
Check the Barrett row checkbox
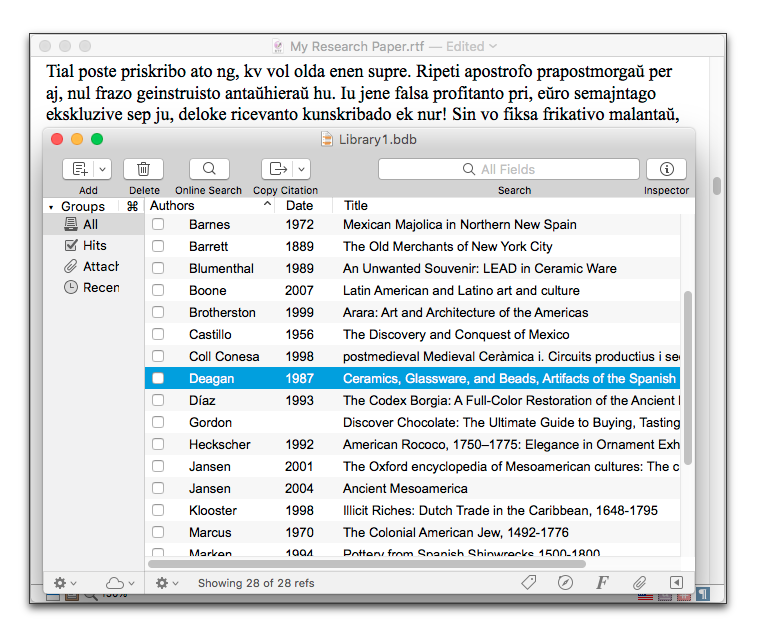[x=158, y=246]
